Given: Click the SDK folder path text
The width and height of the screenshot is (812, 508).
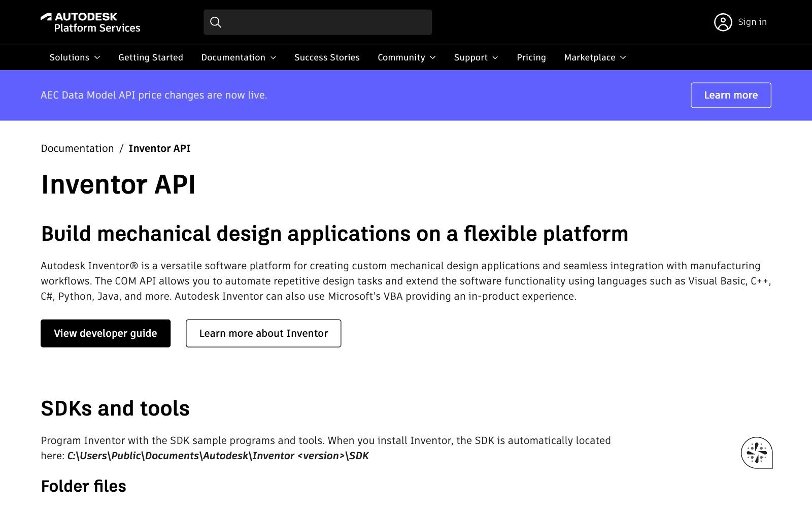Looking at the screenshot, I should [x=218, y=456].
